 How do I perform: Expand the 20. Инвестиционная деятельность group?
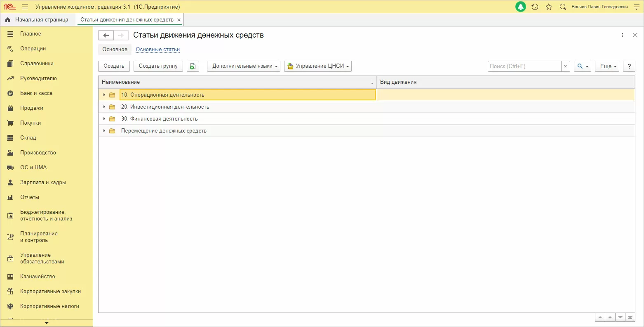104,107
